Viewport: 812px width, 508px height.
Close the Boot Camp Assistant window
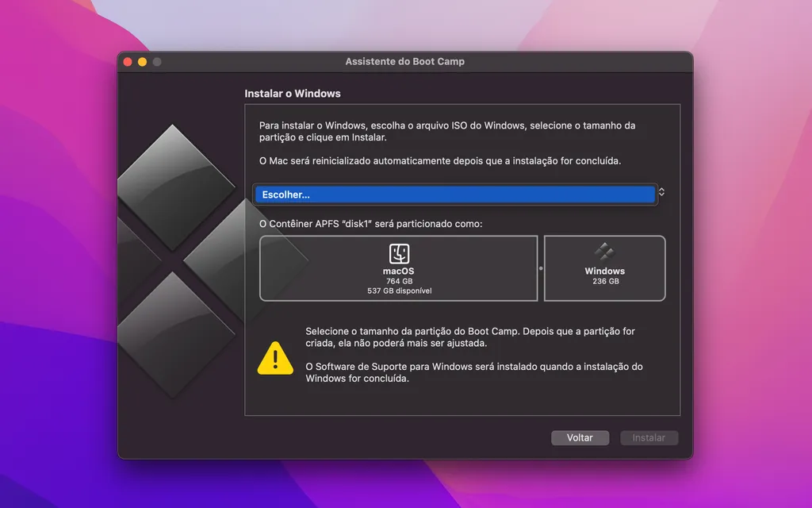pyautogui.click(x=128, y=62)
